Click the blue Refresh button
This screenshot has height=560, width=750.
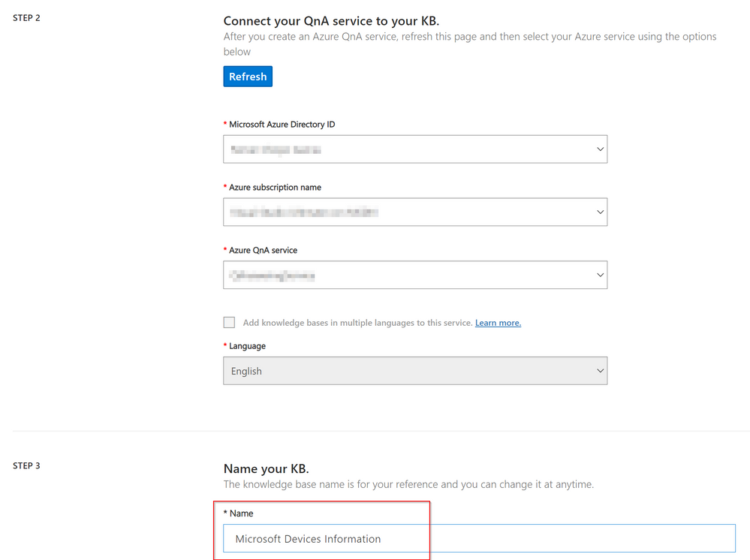pos(248,77)
